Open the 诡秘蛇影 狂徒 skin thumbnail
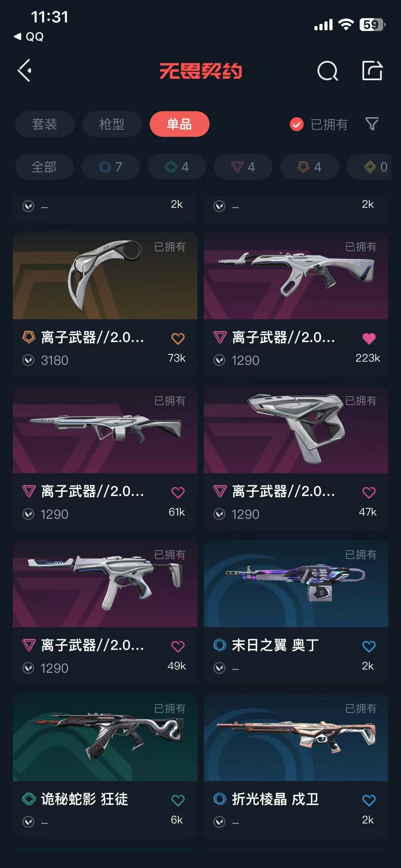 (105, 738)
